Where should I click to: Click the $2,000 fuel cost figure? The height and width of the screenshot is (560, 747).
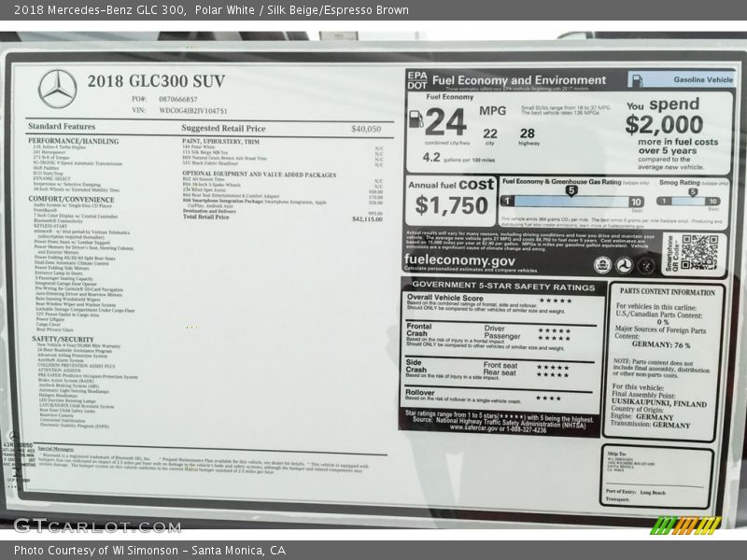[x=664, y=125]
